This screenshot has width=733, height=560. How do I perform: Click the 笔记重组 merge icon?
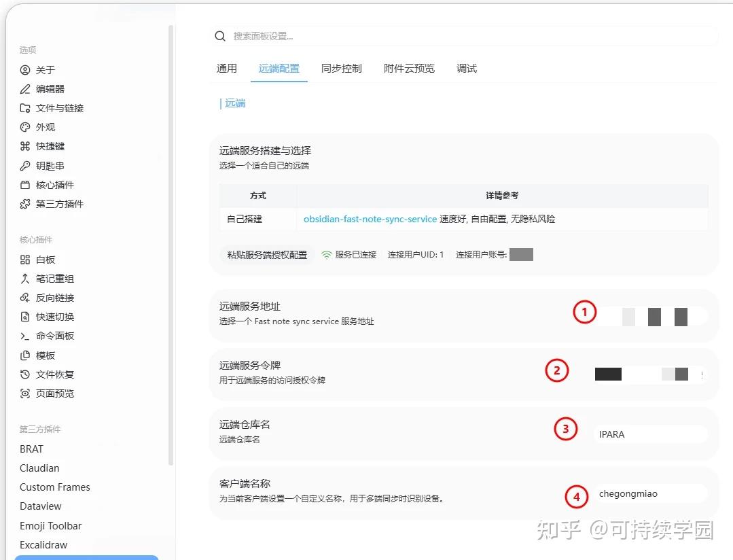(x=24, y=279)
